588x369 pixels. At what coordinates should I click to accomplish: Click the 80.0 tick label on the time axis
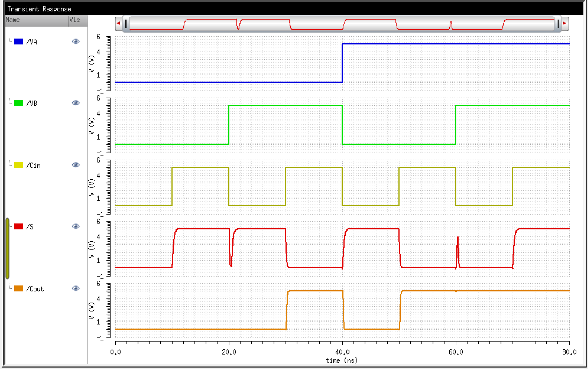point(569,352)
